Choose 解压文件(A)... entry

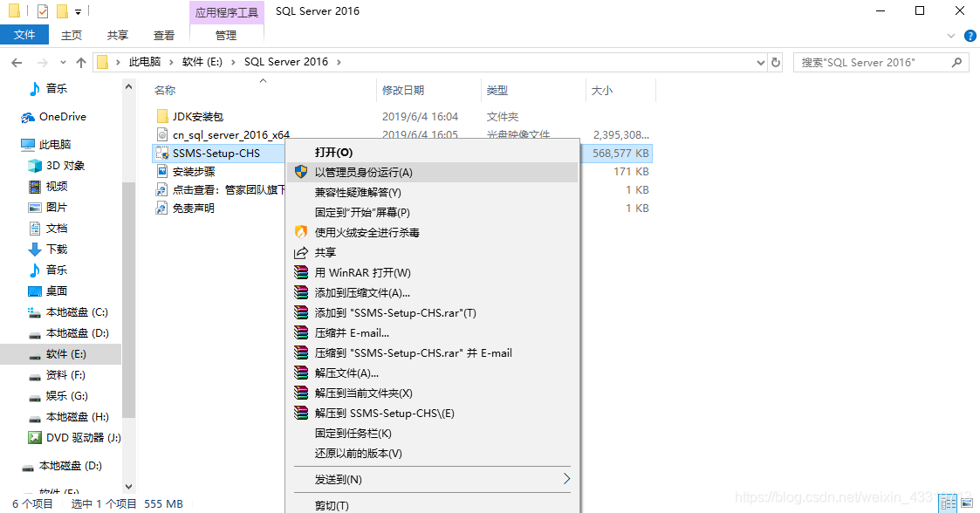[432, 373]
